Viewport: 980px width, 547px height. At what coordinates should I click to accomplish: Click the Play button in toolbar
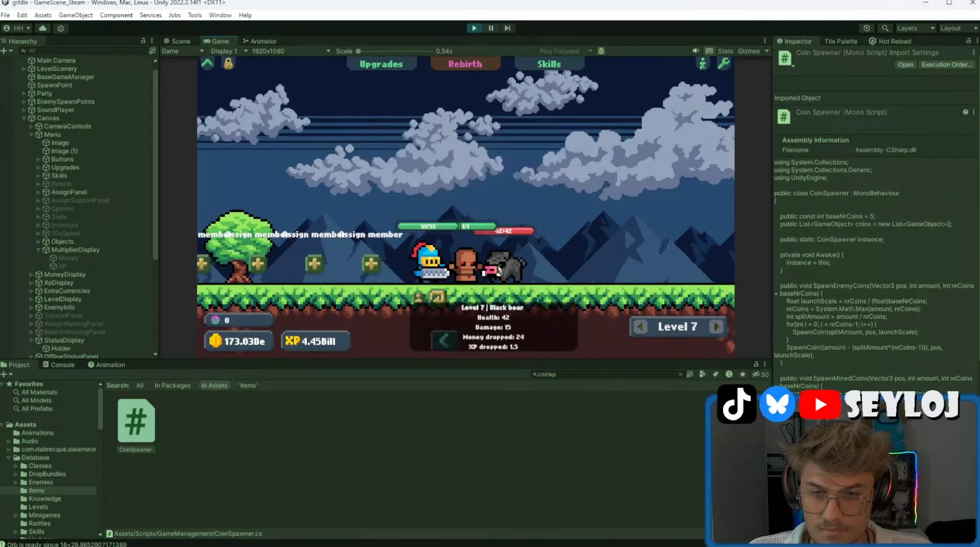[474, 28]
